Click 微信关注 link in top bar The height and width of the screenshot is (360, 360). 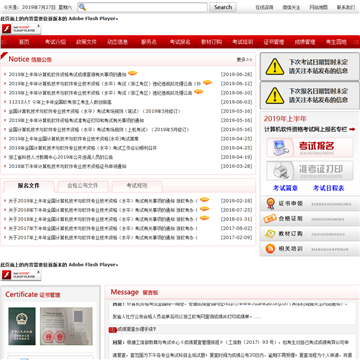(x=291, y=7)
